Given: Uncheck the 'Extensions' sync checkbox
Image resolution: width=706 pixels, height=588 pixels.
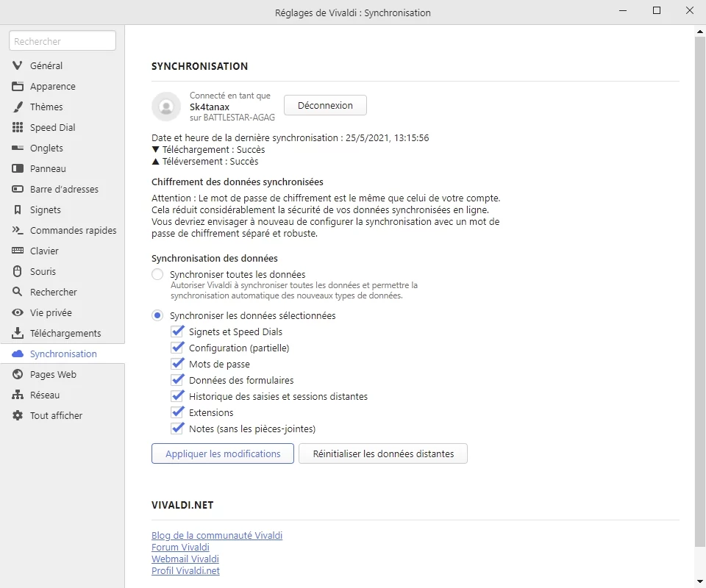Looking at the screenshot, I should click(x=177, y=413).
